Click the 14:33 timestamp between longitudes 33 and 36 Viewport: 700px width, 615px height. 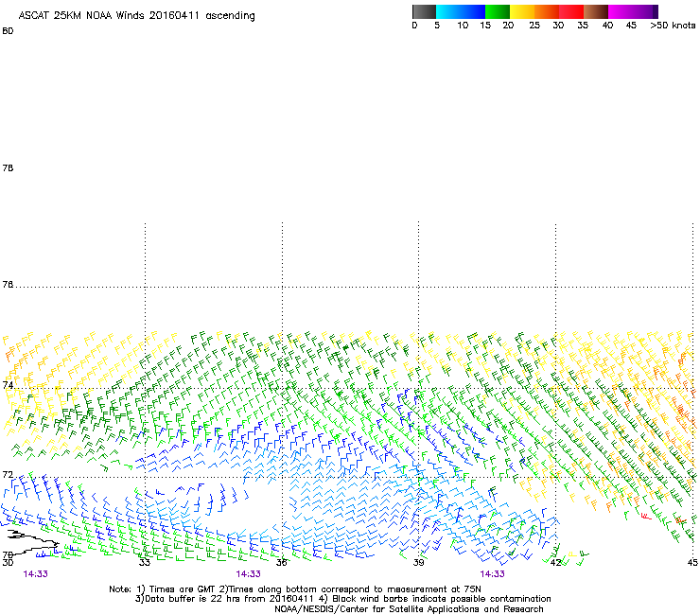point(248,574)
